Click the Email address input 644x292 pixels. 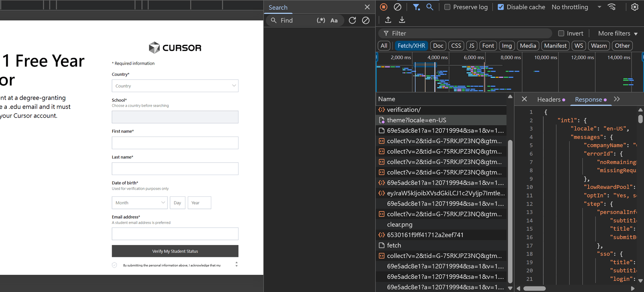(175, 234)
